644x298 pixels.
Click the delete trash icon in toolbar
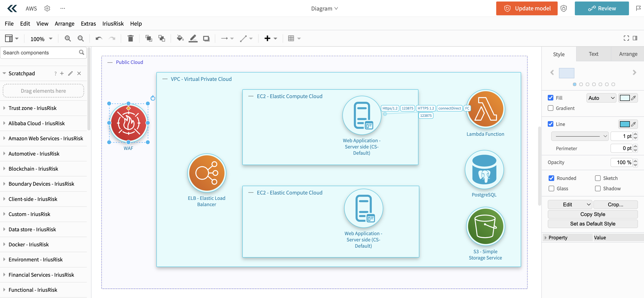[130, 38]
